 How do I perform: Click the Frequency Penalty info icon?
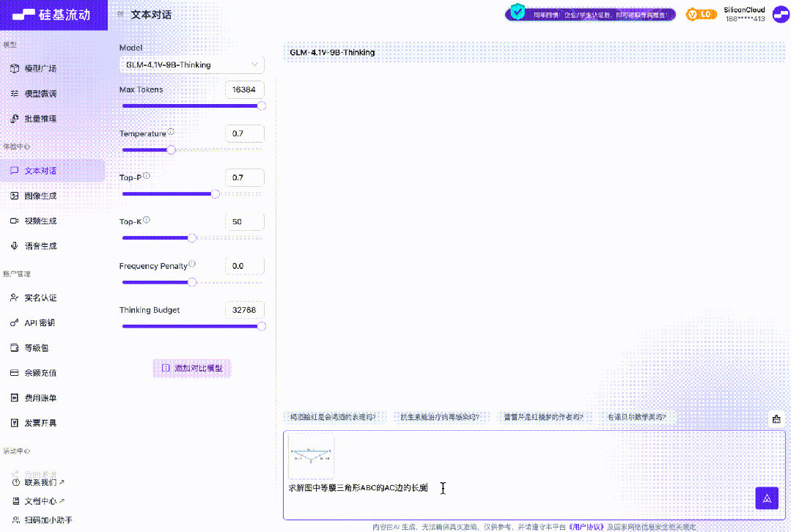point(192,264)
